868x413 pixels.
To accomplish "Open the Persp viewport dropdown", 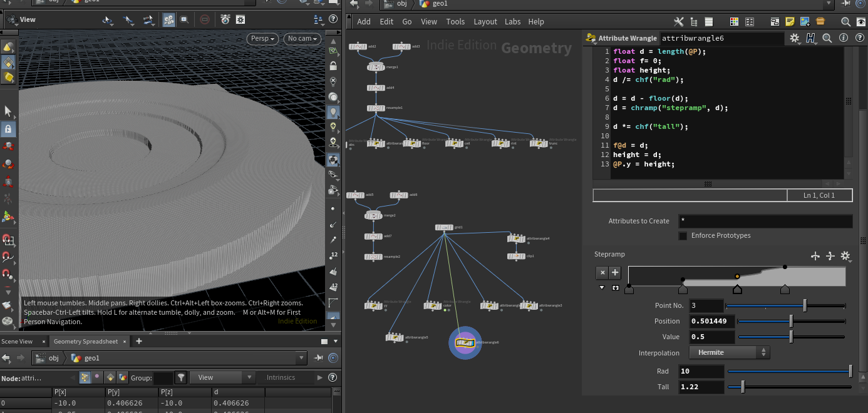I will [264, 39].
